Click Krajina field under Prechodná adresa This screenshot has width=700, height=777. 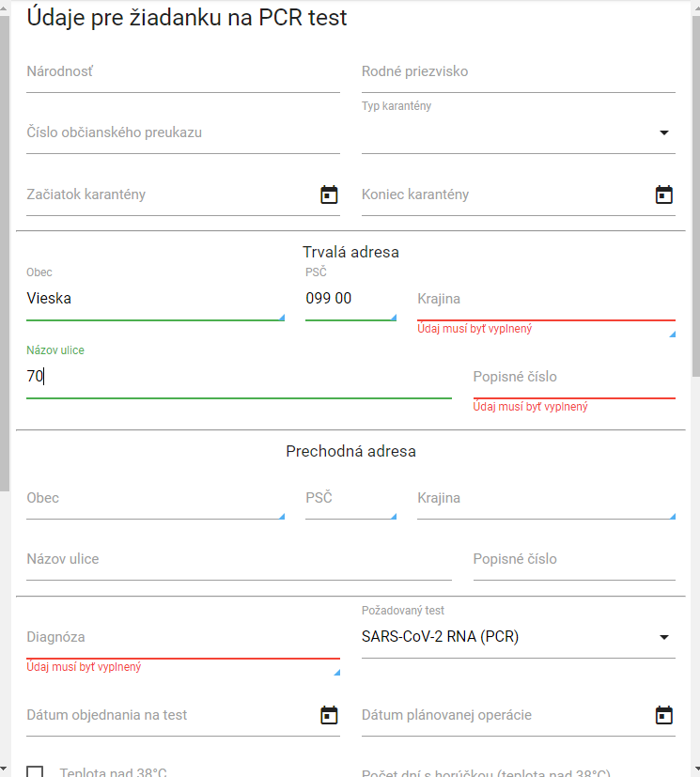[x=545, y=499]
